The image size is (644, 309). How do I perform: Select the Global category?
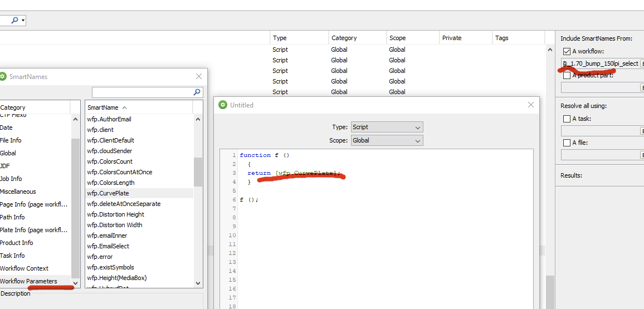tap(35, 153)
